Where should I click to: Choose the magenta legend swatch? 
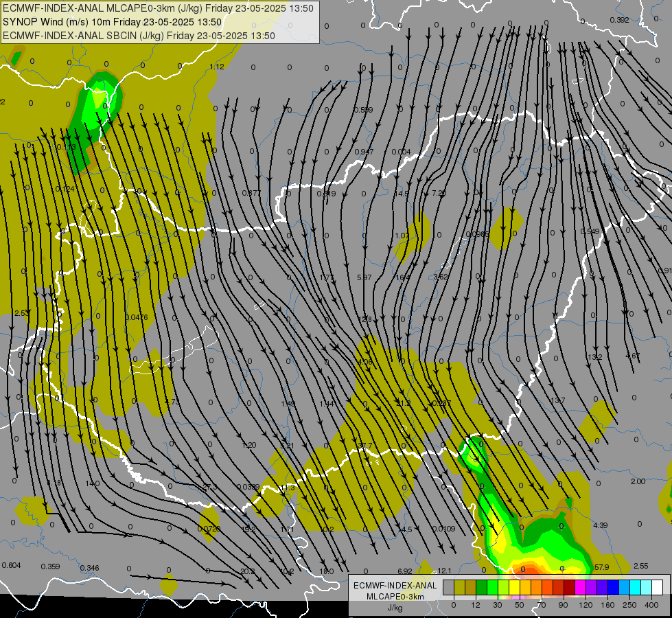(x=581, y=587)
